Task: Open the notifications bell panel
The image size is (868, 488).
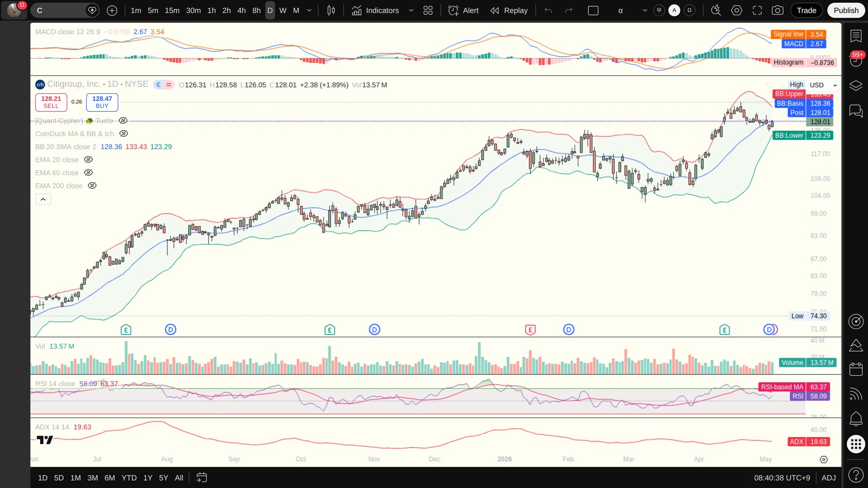Action: coord(856,419)
